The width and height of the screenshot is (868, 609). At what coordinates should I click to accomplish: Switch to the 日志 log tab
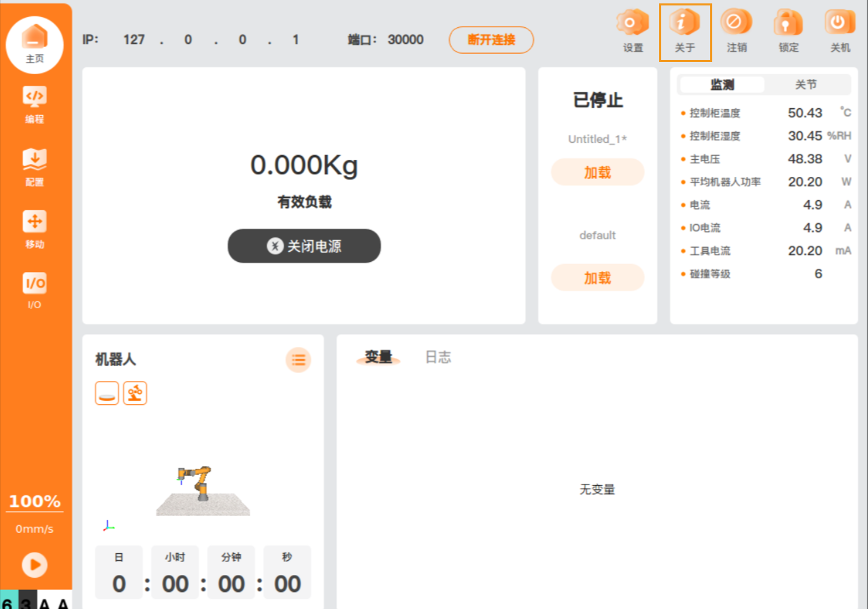438,357
